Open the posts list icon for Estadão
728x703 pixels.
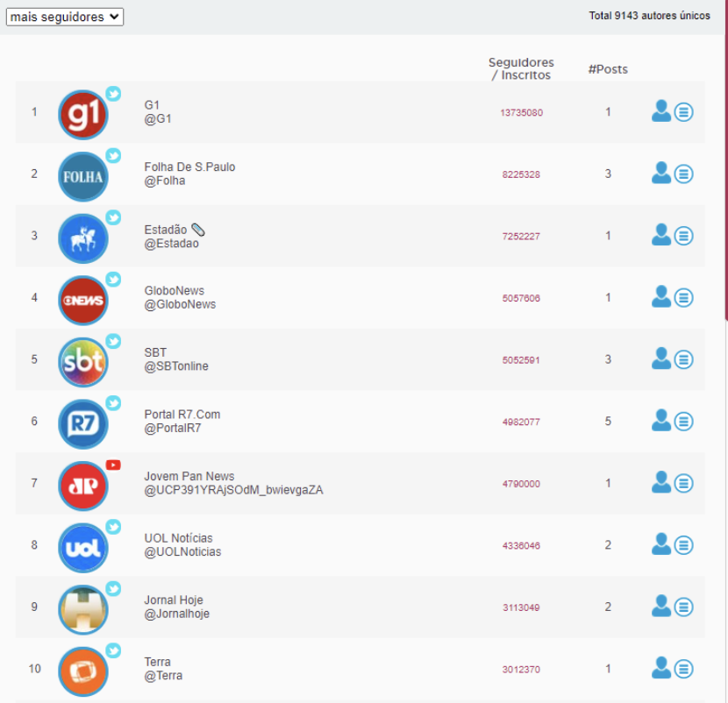point(684,236)
